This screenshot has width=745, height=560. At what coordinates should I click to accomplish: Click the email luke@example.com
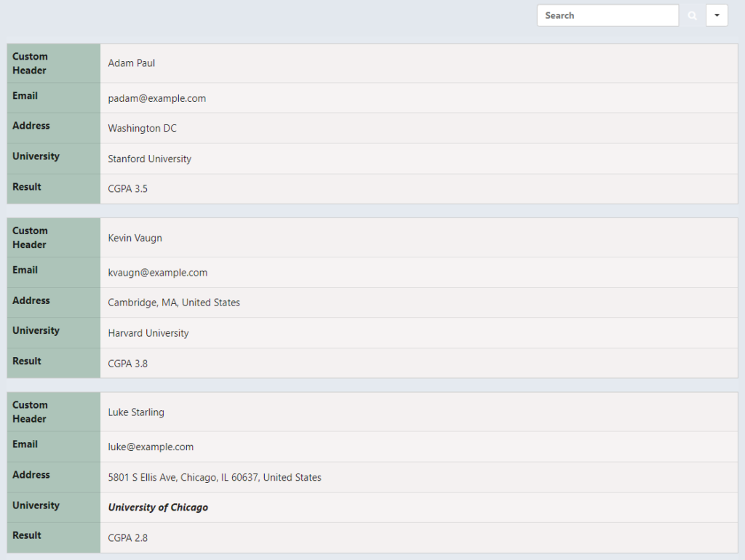click(x=151, y=447)
